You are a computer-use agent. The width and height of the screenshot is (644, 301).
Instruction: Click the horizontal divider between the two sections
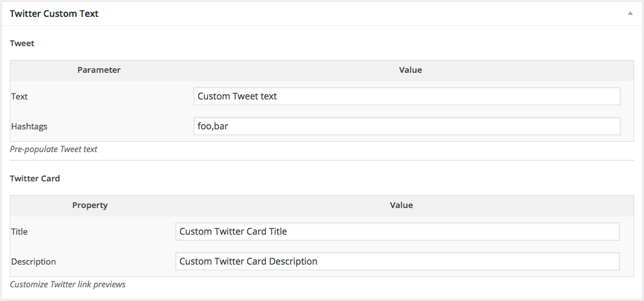(322, 160)
